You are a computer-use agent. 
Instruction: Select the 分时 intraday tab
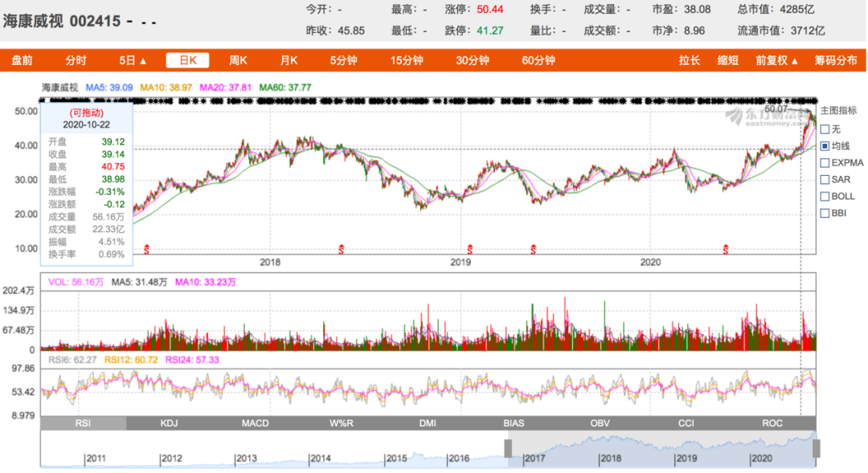pos(76,60)
